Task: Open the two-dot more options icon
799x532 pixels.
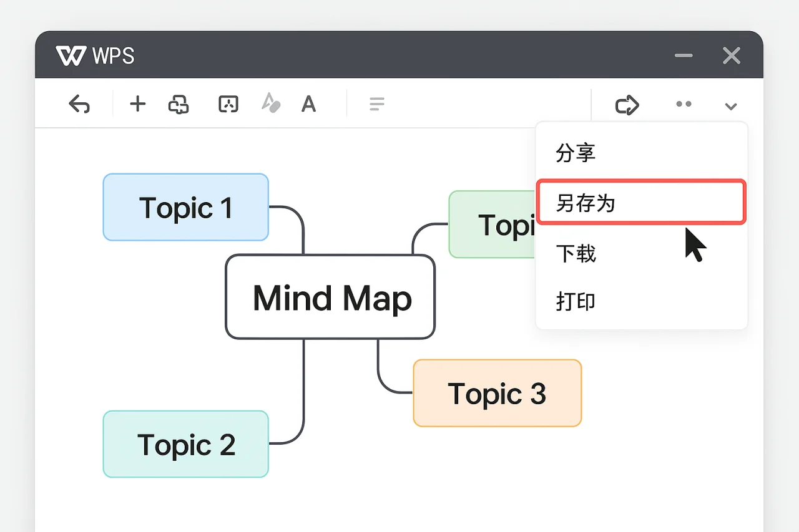Action: pyautogui.click(x=684, y=104)
